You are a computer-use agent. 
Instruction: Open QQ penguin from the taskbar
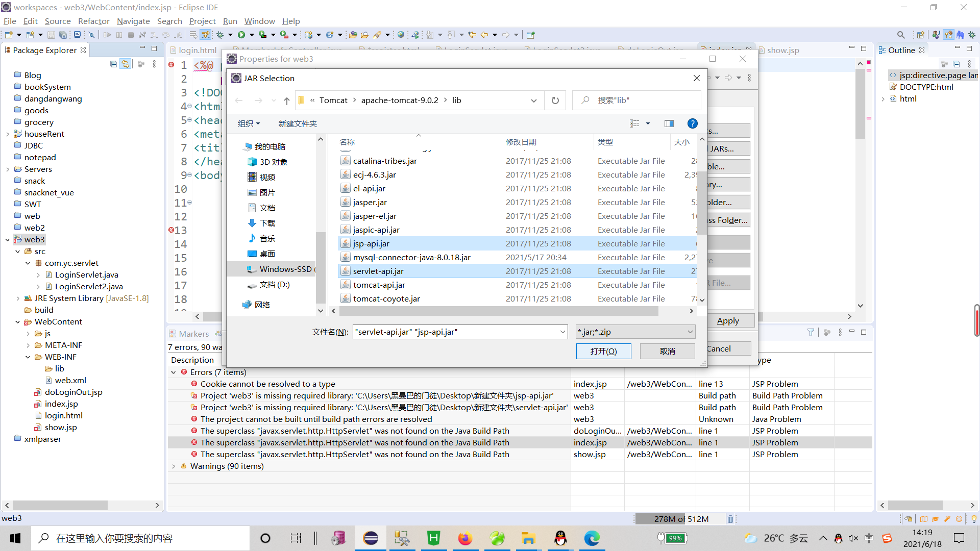pos(560,538)
